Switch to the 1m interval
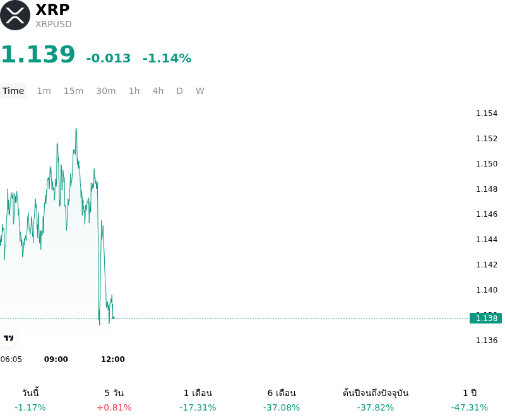Viewport: 505px width, 420px height. [x=44, y=91]
